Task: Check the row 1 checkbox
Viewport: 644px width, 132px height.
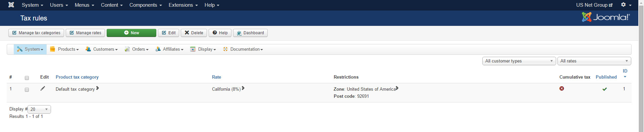Action: click(x=27, y=90)
